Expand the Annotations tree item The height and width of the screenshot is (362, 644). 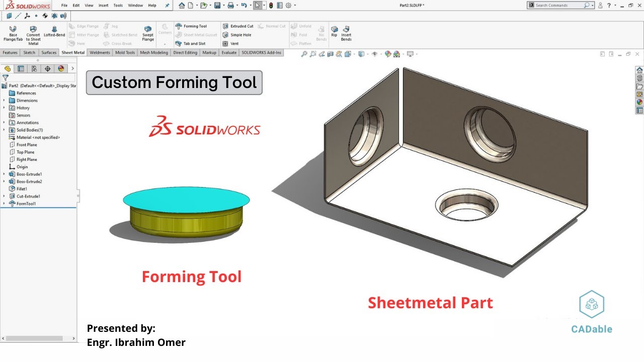click(x=3, y=122)
